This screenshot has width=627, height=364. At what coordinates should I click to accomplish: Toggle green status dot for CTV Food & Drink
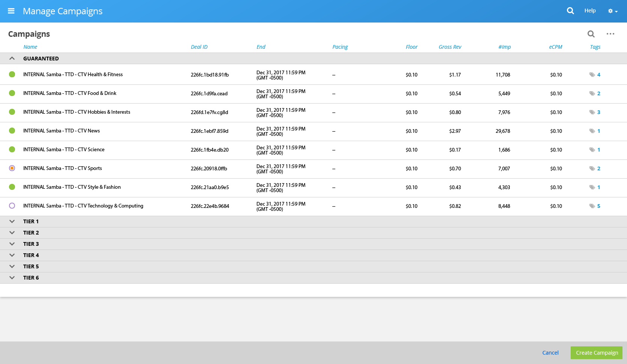point(12,93)
